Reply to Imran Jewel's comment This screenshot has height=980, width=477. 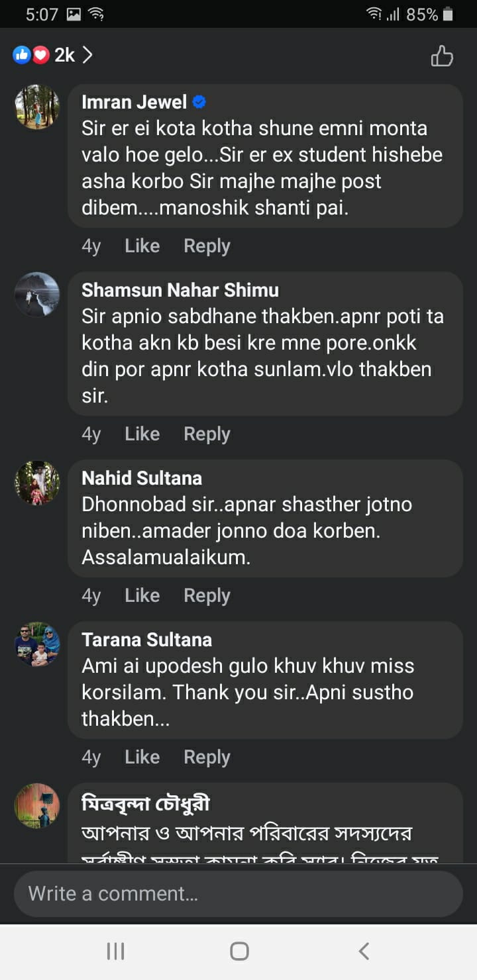pyautogui.click(x=207, y=246)
